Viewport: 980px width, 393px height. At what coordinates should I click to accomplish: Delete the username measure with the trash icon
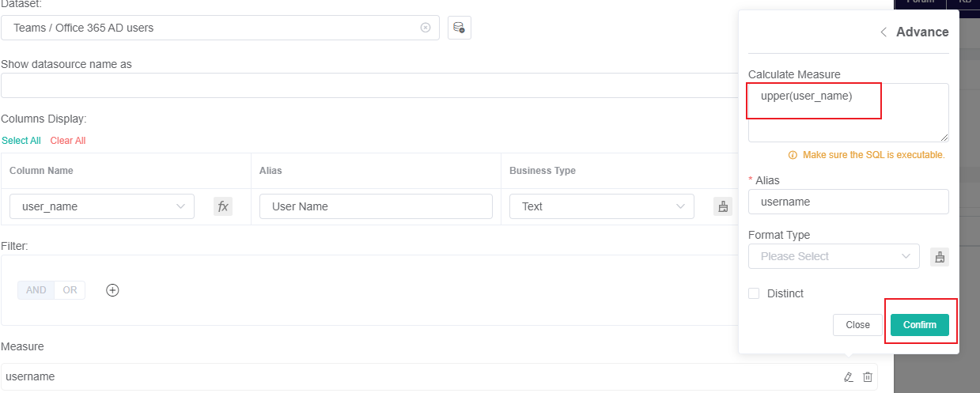click(x=868, y=377)
